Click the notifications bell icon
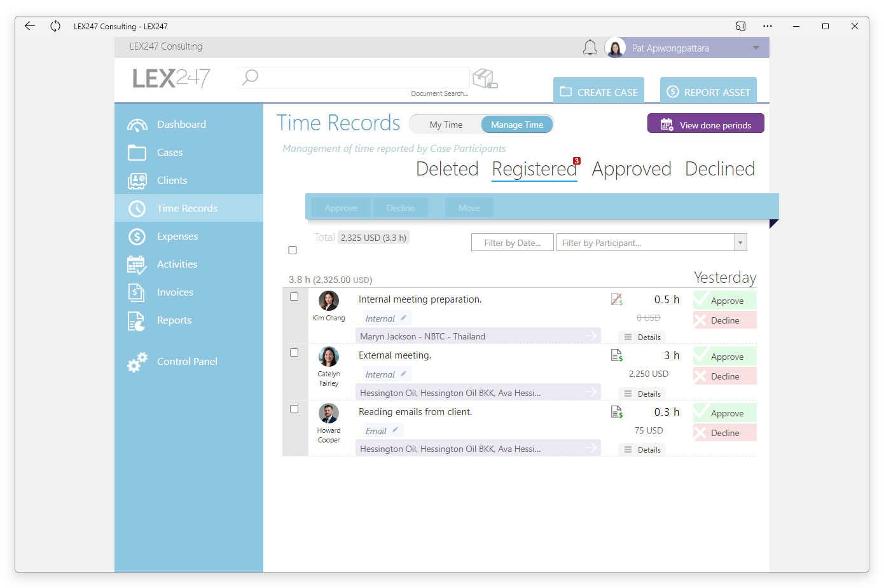The height and width of the screenshot is (588, 884). 590,48
